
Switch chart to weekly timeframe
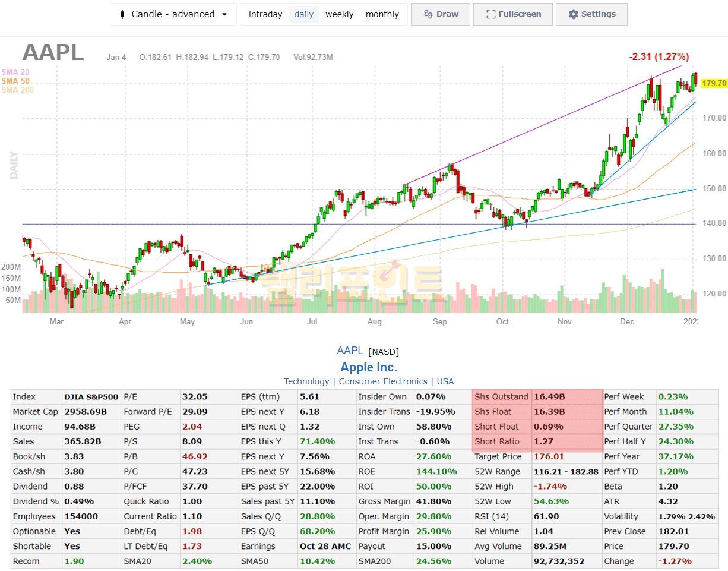[339, 14]
